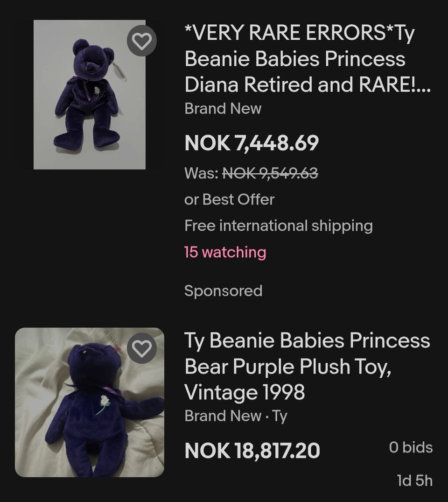Click the hang tag on first bear's ear
This screenshot has height=502, width=448.
click(x=119, y=69)
